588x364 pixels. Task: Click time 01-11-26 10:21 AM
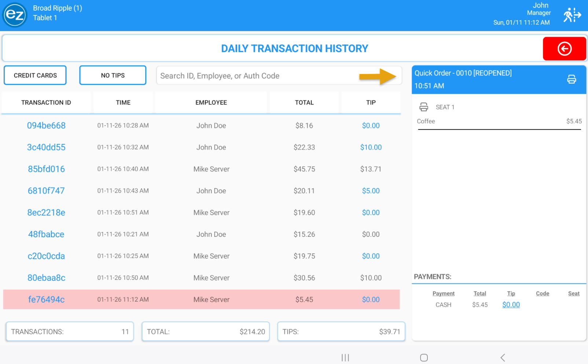click(x=123, y=234)
